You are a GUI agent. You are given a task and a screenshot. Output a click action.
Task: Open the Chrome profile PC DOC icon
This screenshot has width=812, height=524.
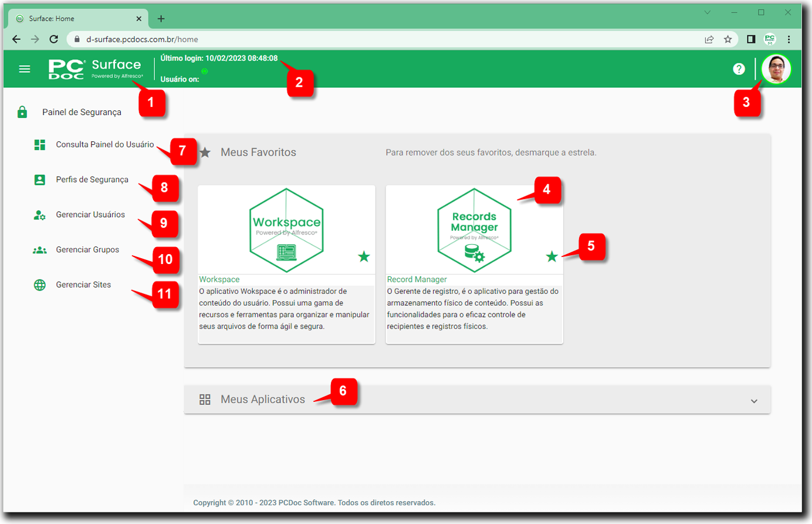point(770,39)
